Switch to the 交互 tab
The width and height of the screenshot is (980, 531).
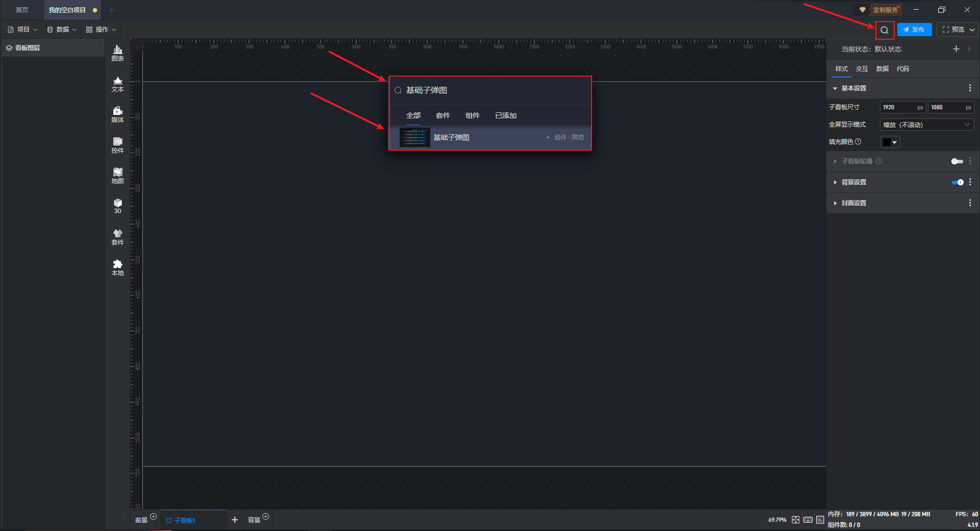tap(862, 69)
